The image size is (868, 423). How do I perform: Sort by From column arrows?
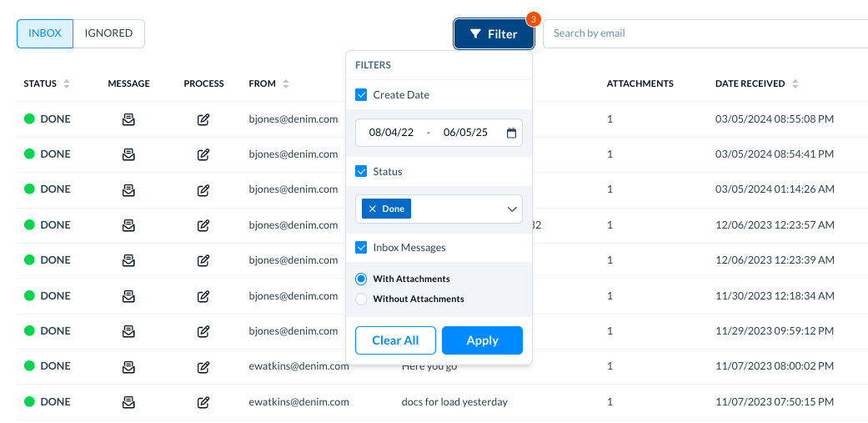[x=286, y=84]
